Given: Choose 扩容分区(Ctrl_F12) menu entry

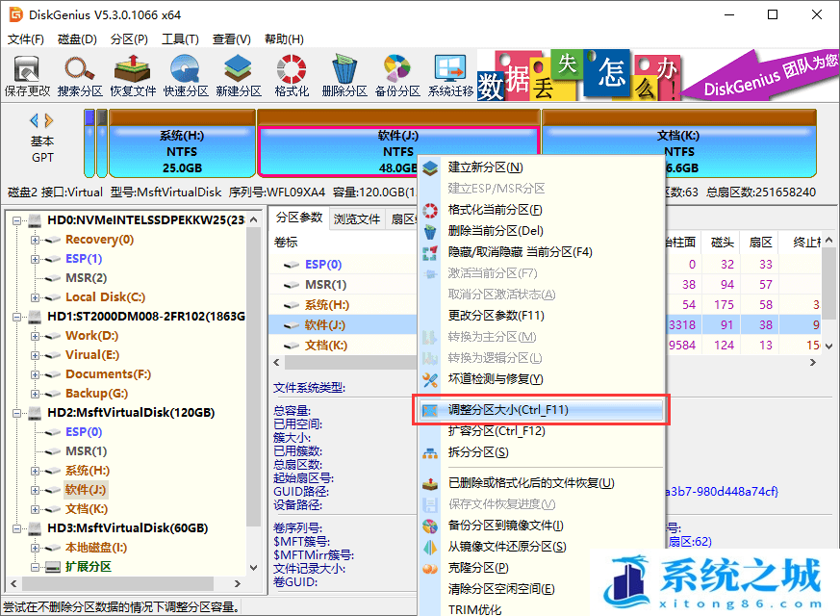Looking at the screenshot, I should (x=541, y=431).
